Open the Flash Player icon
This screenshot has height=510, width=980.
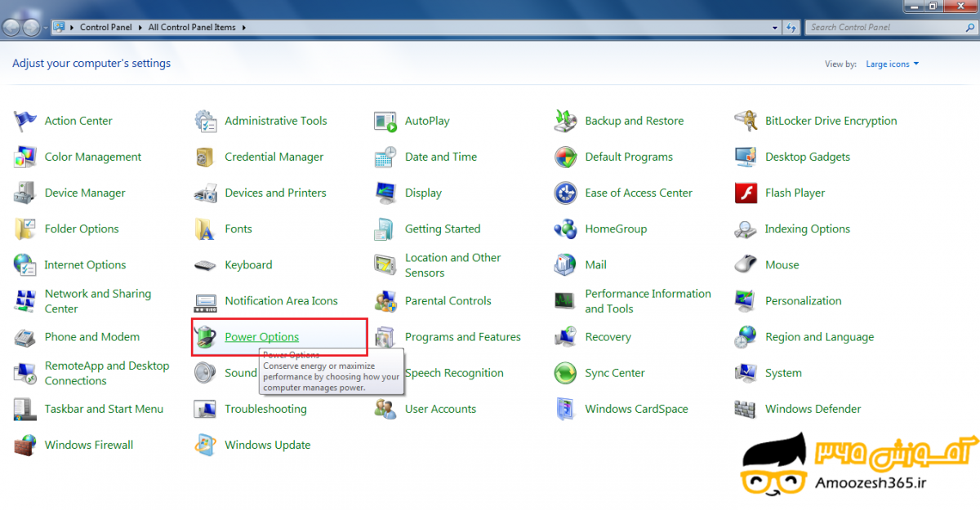(x=746, y=193)
